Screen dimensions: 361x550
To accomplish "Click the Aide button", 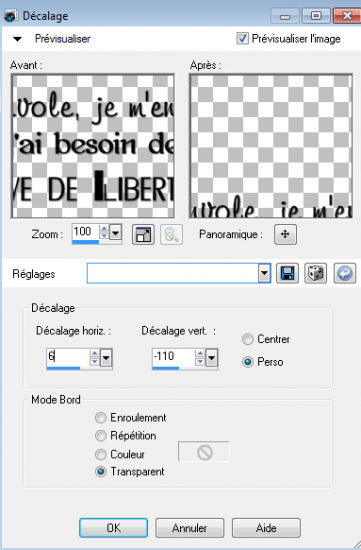I will 266,528.
